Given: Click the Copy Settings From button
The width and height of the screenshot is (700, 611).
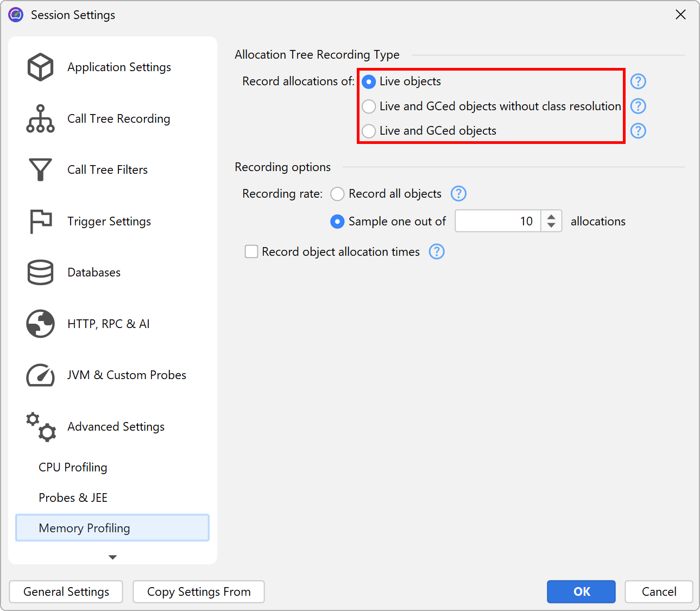Looking at the screenshot, I should (x=199, y=592).
